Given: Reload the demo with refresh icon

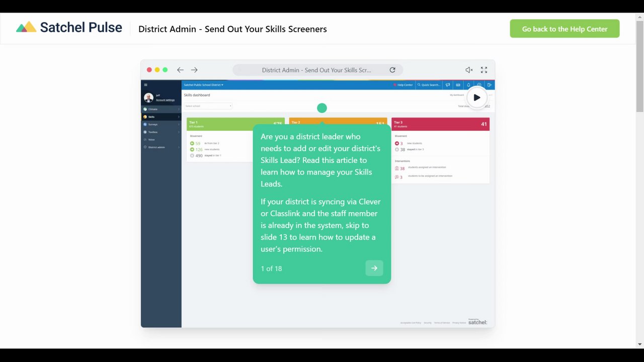Looking at the screenshot, I should 392,70.
